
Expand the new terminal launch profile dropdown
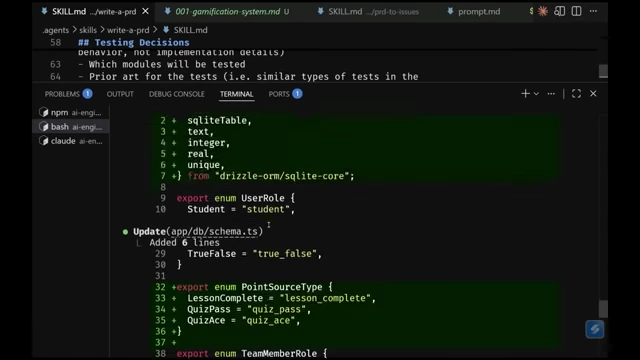536,94
